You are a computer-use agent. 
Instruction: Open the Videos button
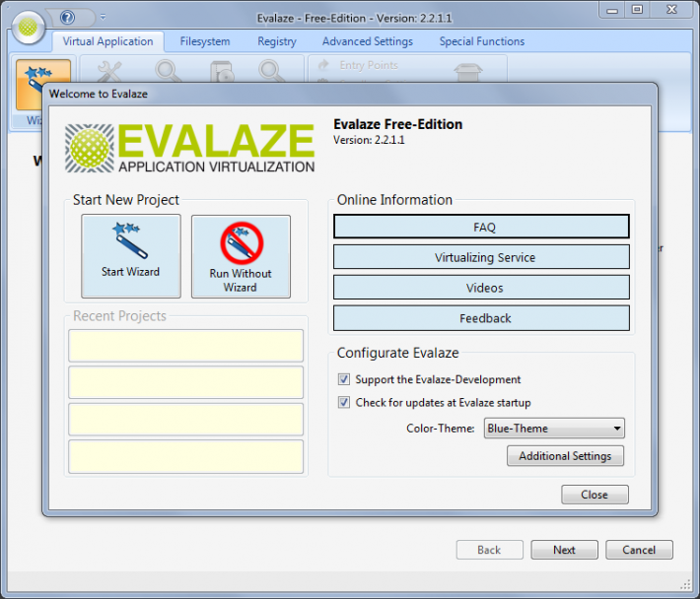[x=481, y=288]
